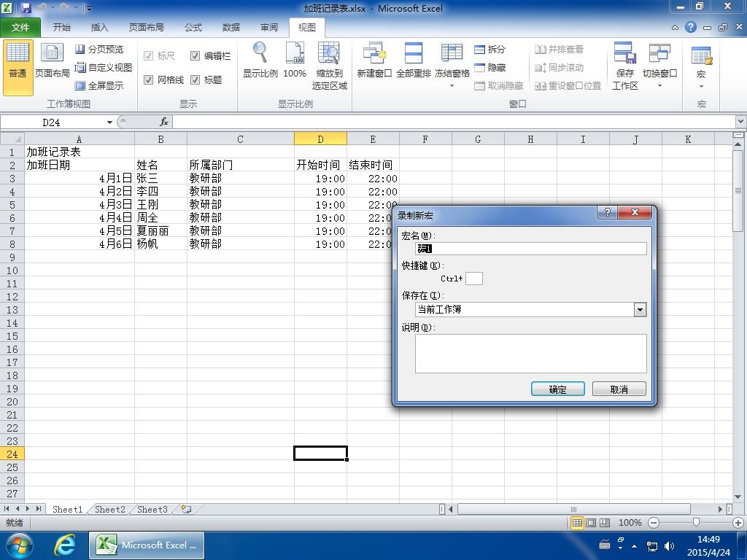Open the quick access toolbar customize arrow

[89, 8]
